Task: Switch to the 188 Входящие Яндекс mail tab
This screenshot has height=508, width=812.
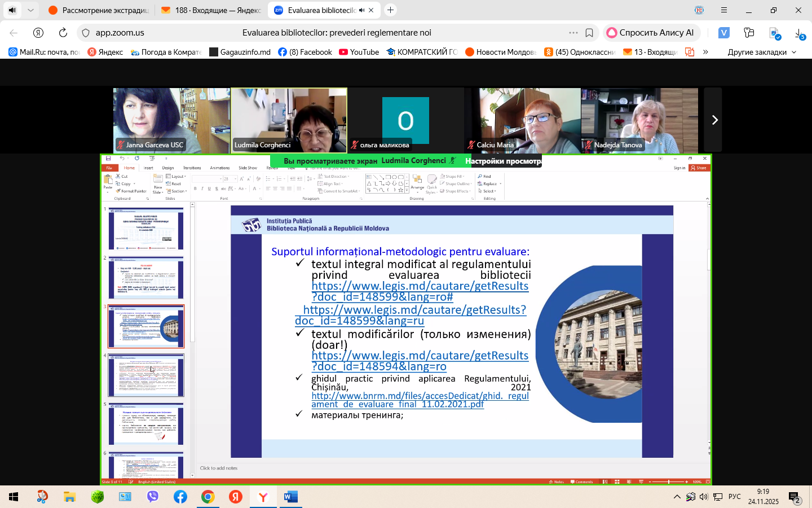Action: pos(211,10)
